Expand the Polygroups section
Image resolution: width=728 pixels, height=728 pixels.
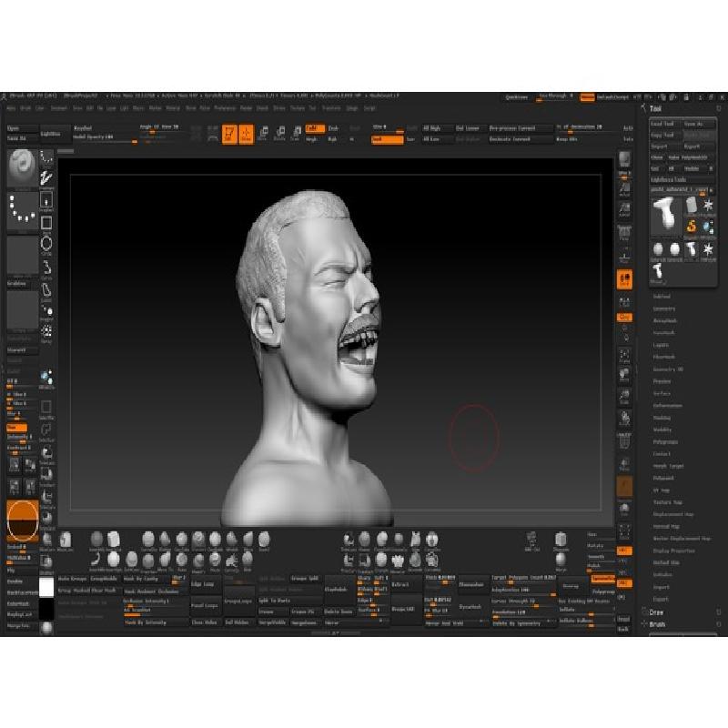pyautogui.click(x=666, y=442)
